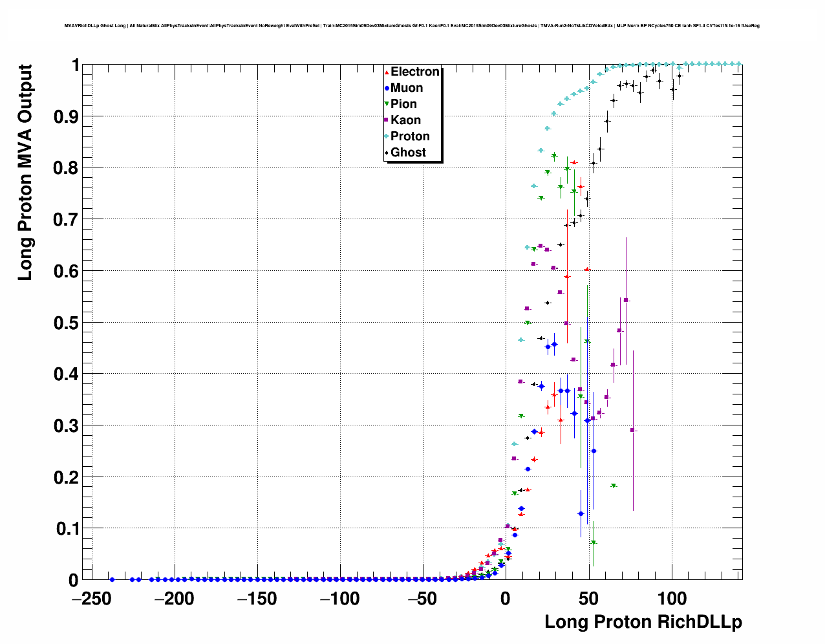Click the y-axis tick label "0" at the origin

[74, 581]
